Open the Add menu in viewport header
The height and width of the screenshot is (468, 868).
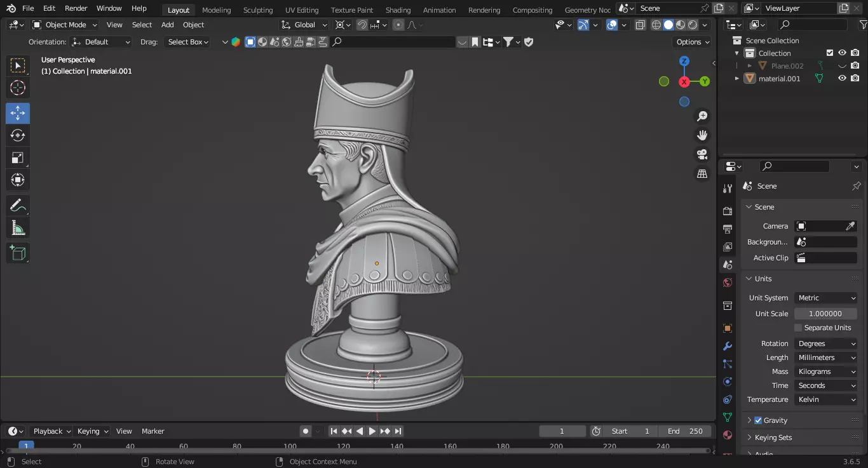pyautogui.click(x=168, y=25)
